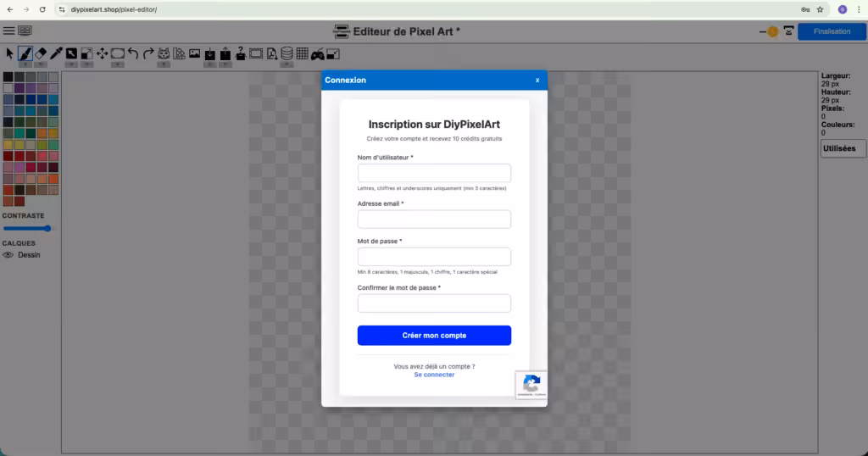Open the hamburger menu at top left
Image resolution: width=868 pixels, height=456 pixels.
pos(8,31)
